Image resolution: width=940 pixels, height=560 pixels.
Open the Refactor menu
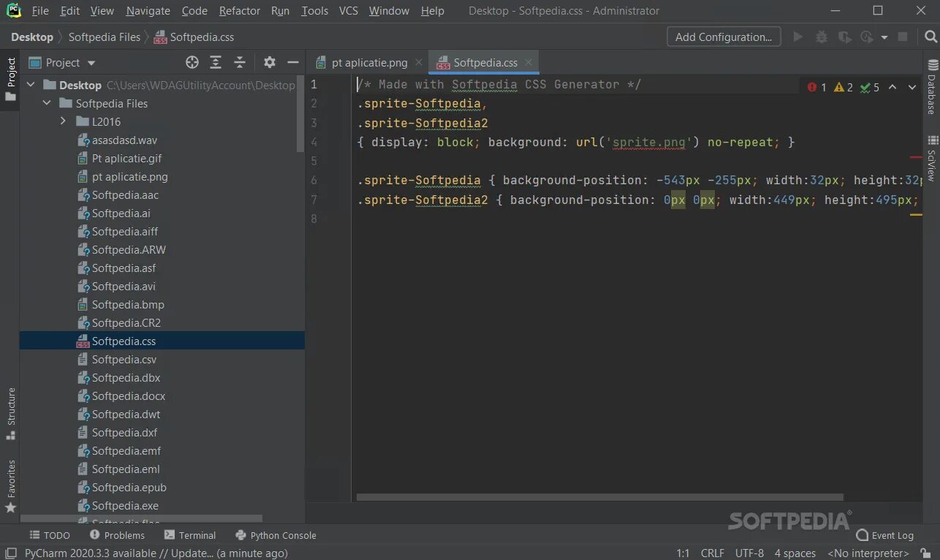[240, 10]
